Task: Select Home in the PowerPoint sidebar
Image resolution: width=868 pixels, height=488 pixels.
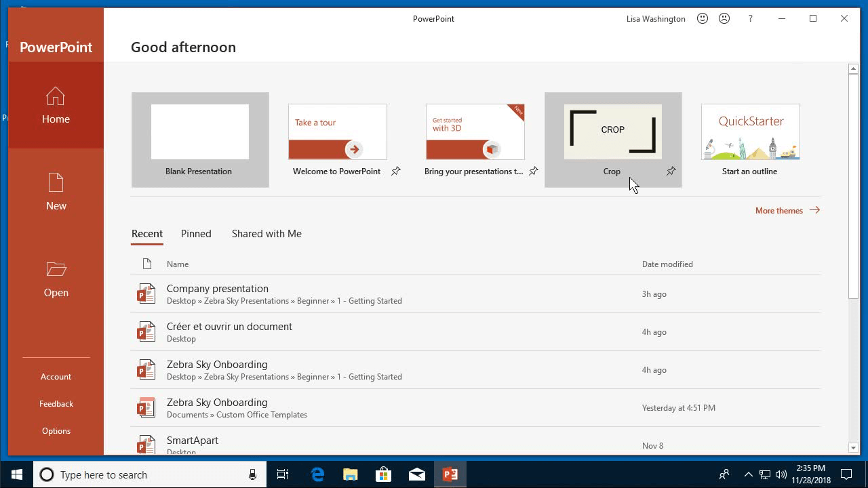Action: (56, 107)
